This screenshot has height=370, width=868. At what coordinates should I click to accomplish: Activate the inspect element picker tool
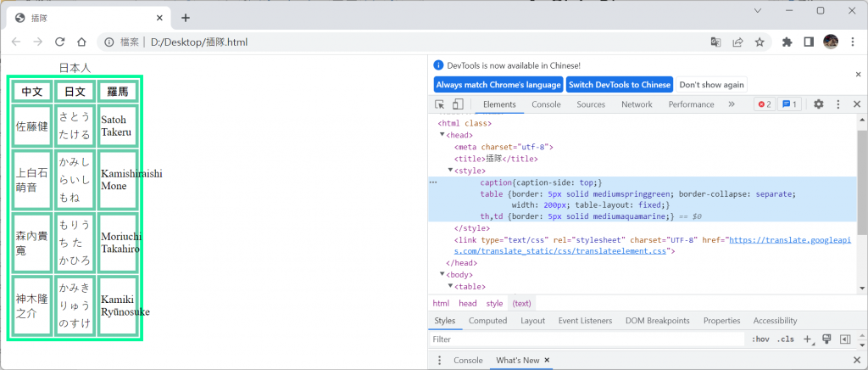tap(440, 104)
